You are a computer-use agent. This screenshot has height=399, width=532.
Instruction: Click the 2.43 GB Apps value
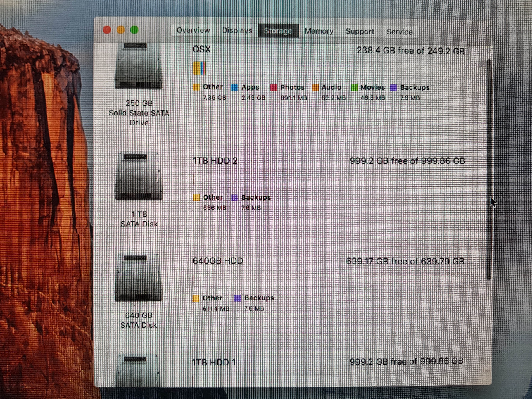(x=253, y=98)
